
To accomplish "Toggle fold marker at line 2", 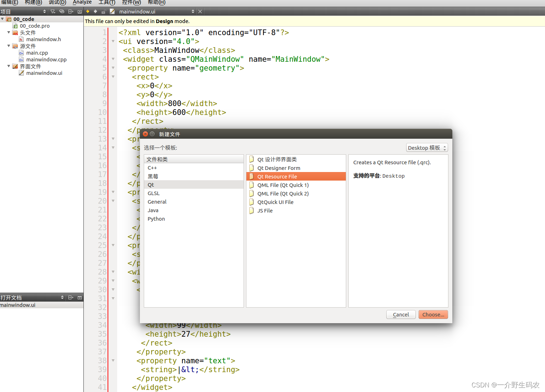I will point(113,41).
